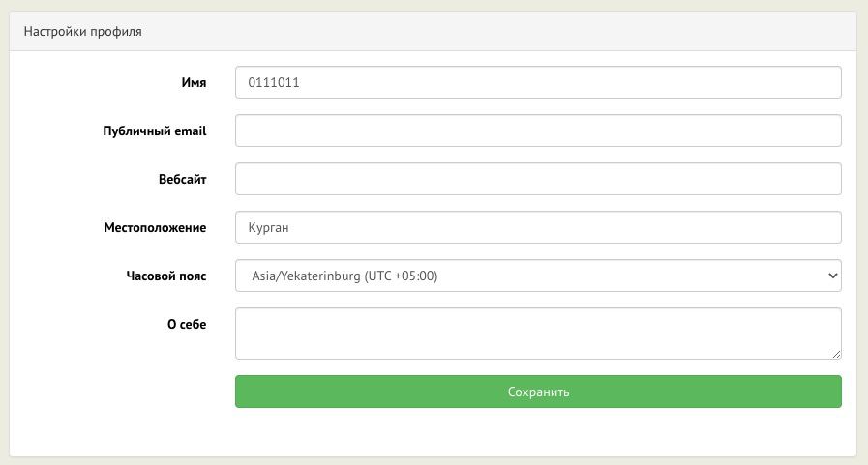This screenshot has height=465, width=868.
Task: Click the Имя input field
Action: [538, 82]
